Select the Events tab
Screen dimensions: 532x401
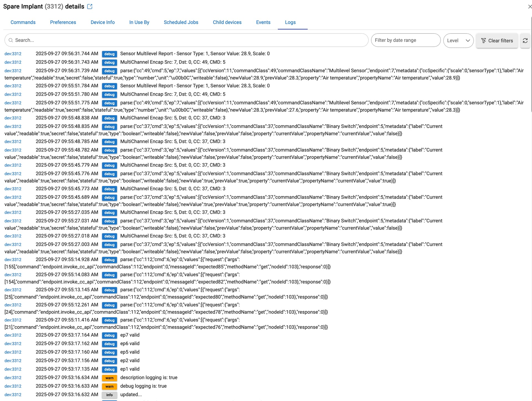click(263, 22)
